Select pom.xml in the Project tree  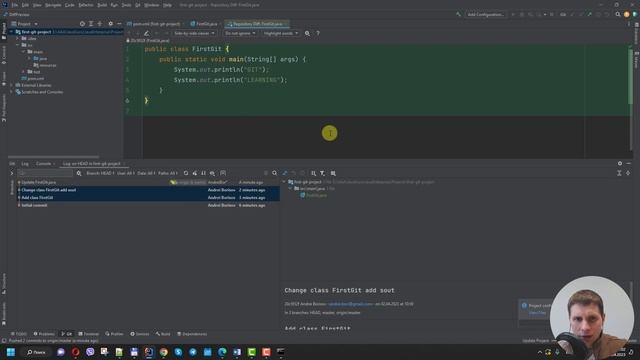[33, 78]
